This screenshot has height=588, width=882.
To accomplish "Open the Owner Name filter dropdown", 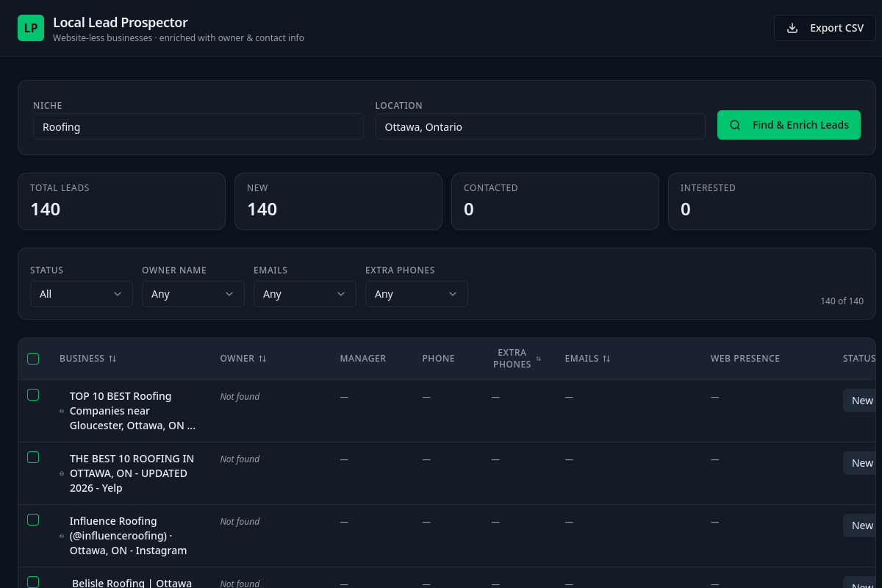I will pos(193,294).
